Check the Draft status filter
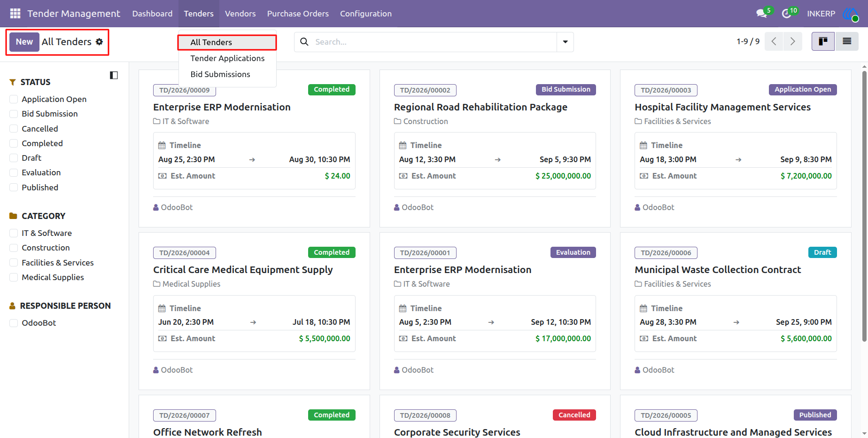This screenshot has height=438, width=868. pos(14,158)
